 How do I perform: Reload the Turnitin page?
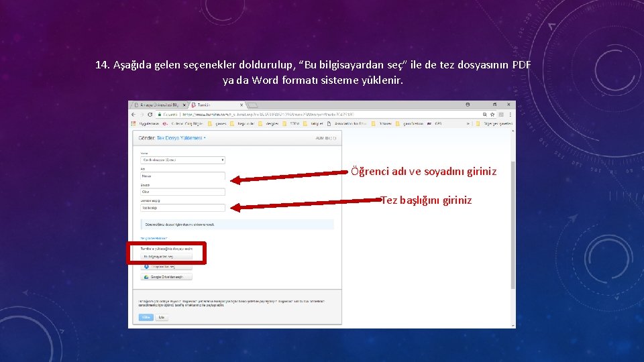pos(150,115)
